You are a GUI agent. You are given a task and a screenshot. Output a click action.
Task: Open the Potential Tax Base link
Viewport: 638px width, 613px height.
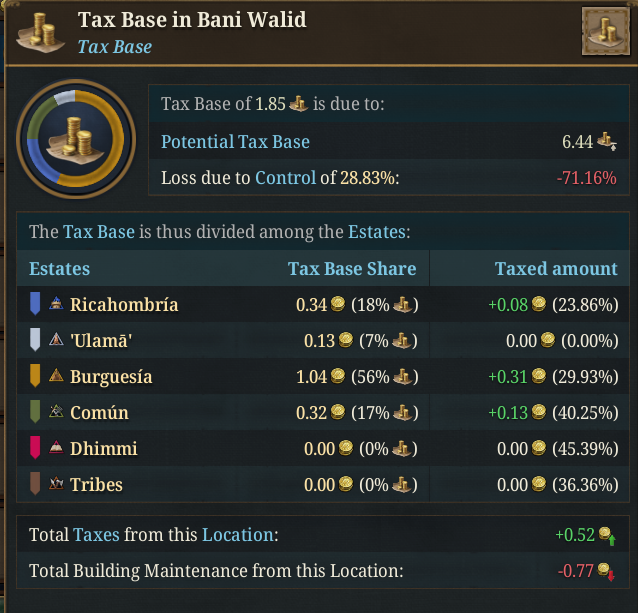point(235,142)
